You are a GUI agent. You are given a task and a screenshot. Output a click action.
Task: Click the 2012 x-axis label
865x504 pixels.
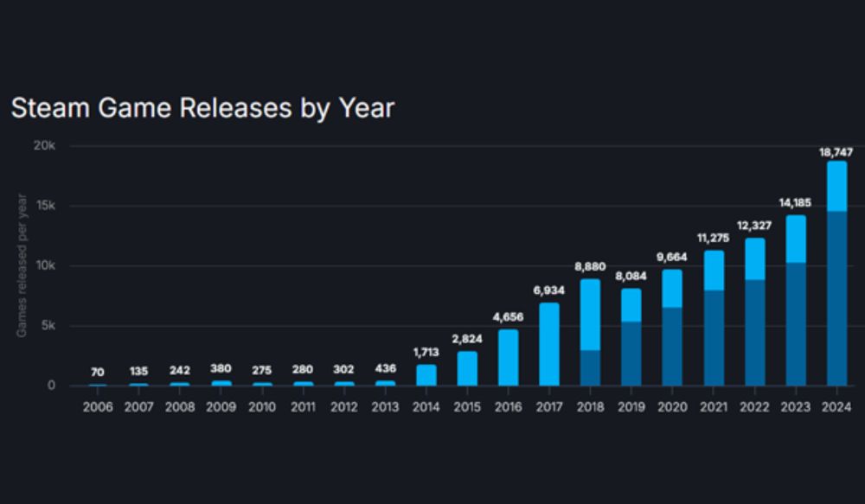(343, 407)
